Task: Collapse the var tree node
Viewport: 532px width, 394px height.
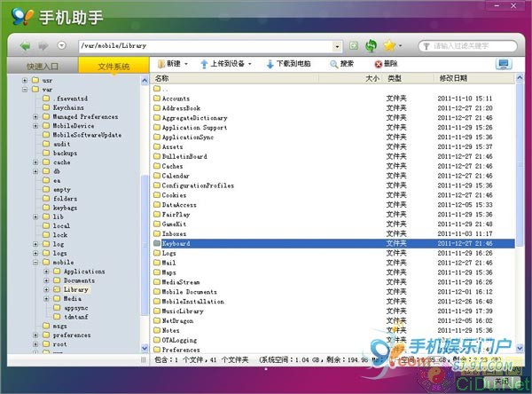Action: pyautogui.click(x=23, y=90)
